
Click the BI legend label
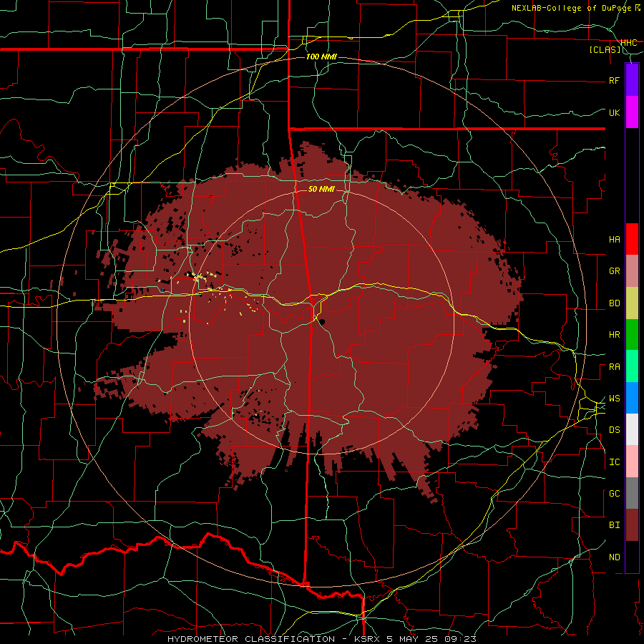[614, 525]
